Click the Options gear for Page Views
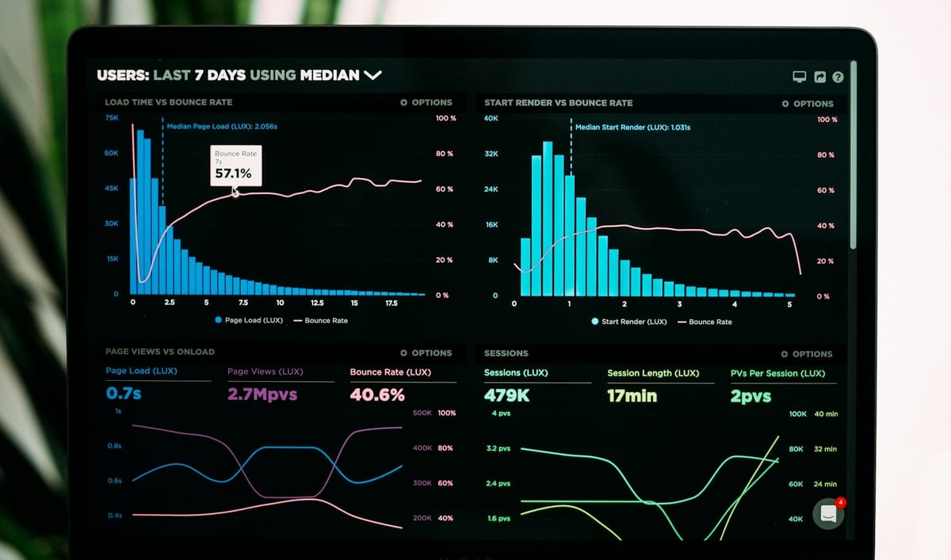 [x=403, y=353]
